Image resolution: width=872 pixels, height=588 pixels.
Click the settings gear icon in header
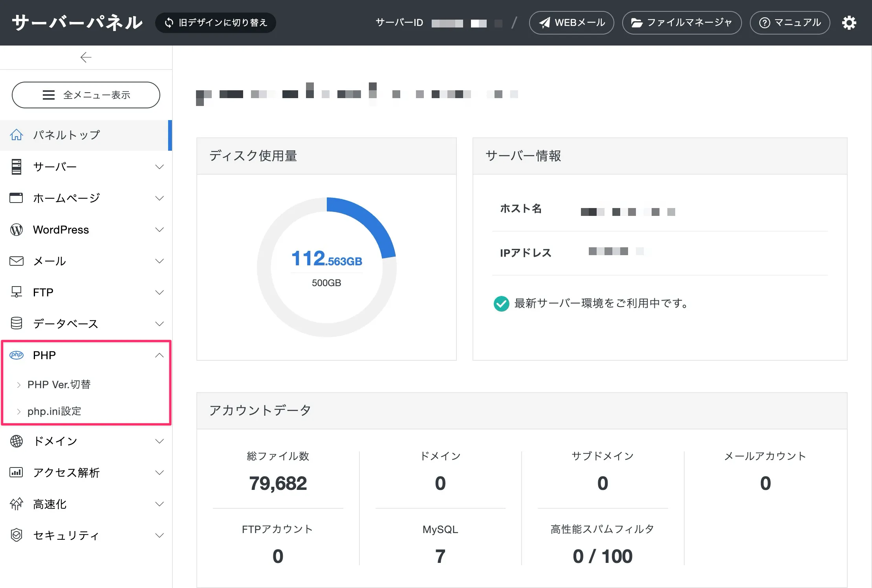pyautogui.click(x=849, y=23)
